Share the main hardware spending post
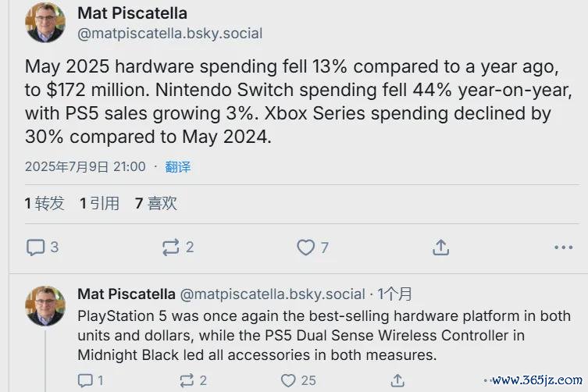The image size is (588, 392). pos(440,248)
